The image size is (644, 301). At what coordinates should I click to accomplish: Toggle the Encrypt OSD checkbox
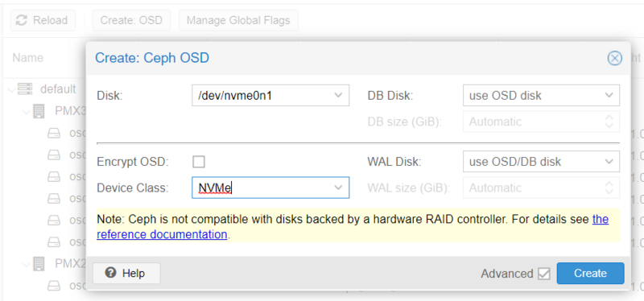pos(199,162)
